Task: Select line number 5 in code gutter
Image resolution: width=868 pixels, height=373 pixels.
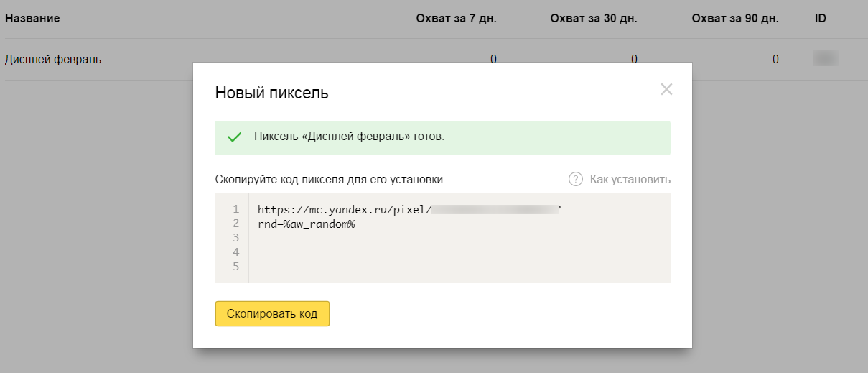Action: click(x=235, y=267)
